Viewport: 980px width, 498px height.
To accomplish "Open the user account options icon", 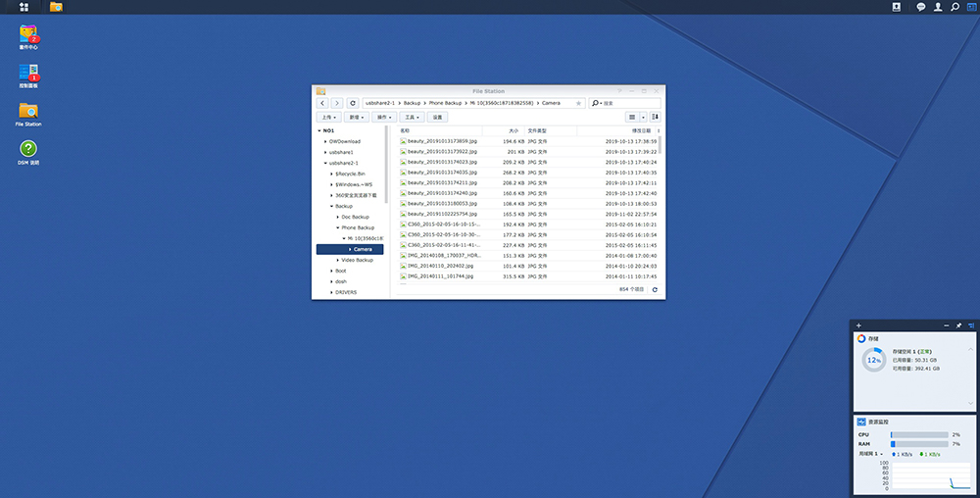I will [x=938, y=7].
